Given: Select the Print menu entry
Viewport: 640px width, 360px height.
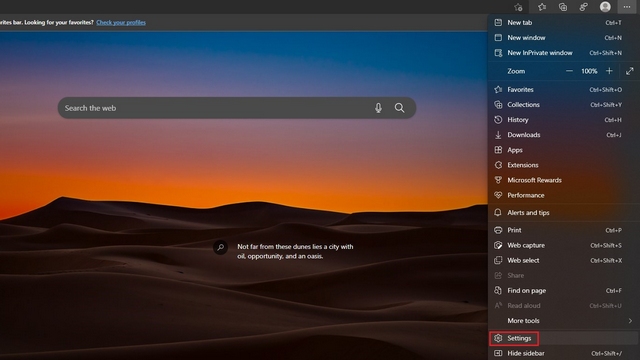Looking at the screenshot, I should tap(564, 230).
